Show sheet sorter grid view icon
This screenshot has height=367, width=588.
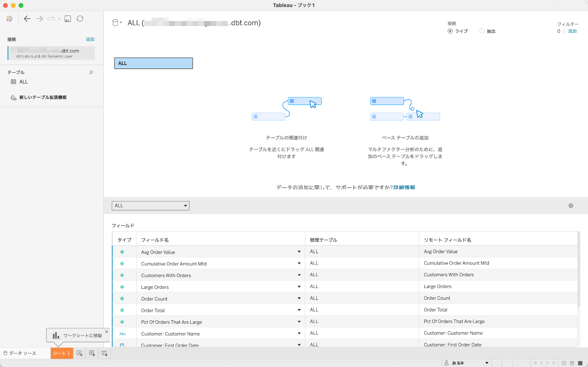click(x=564, y=363)
